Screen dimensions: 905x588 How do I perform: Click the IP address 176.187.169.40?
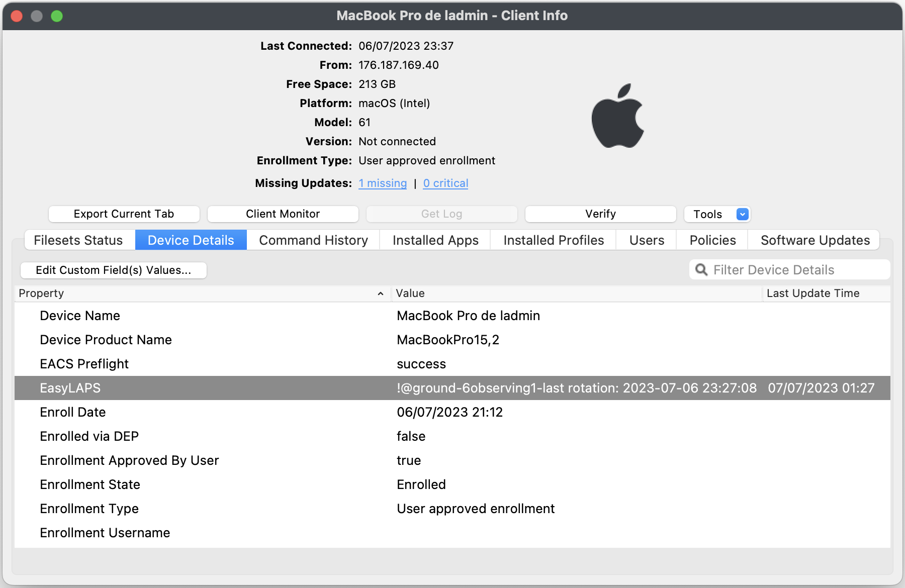click(x=399, y=65)
